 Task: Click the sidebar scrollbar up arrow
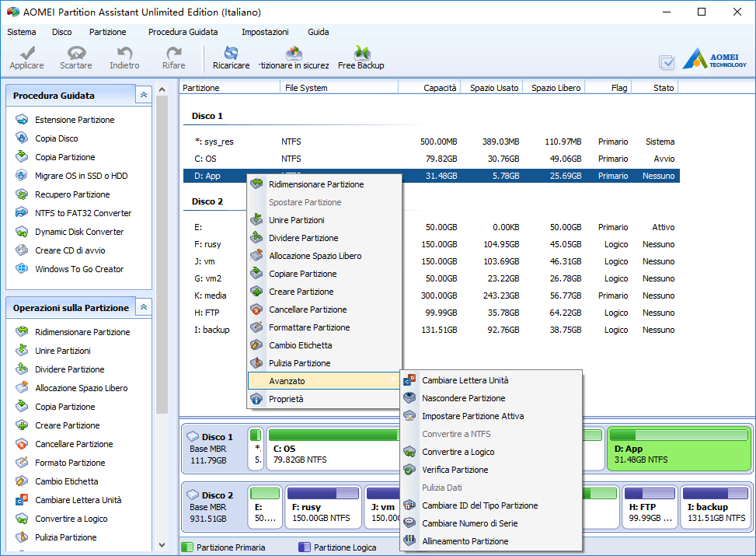(x=162, y=89)
